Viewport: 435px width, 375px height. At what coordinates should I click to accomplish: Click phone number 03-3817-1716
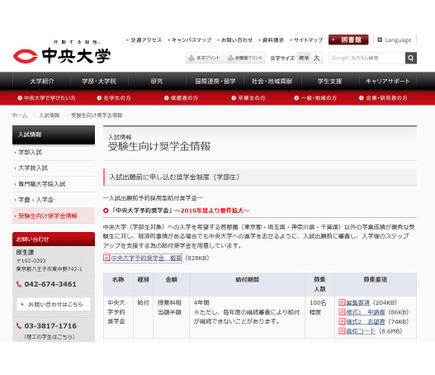(50, 326)
